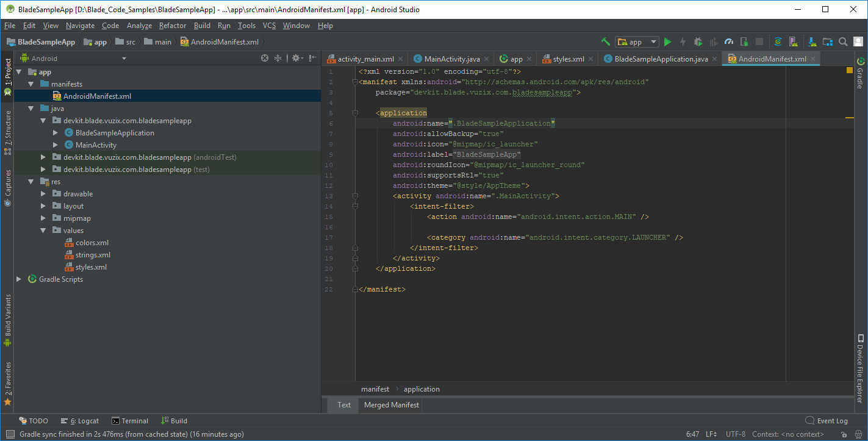Open the Analyze menu

139,26
